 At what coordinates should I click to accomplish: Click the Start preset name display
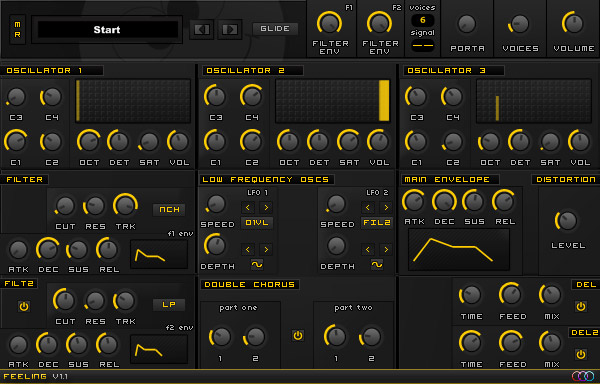click(x=107, y=29)
